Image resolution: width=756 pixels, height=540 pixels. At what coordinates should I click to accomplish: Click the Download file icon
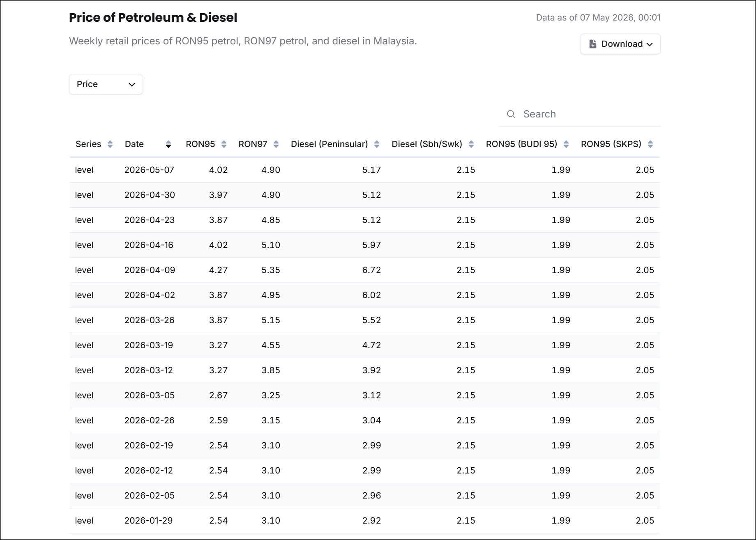coord(593,44)
